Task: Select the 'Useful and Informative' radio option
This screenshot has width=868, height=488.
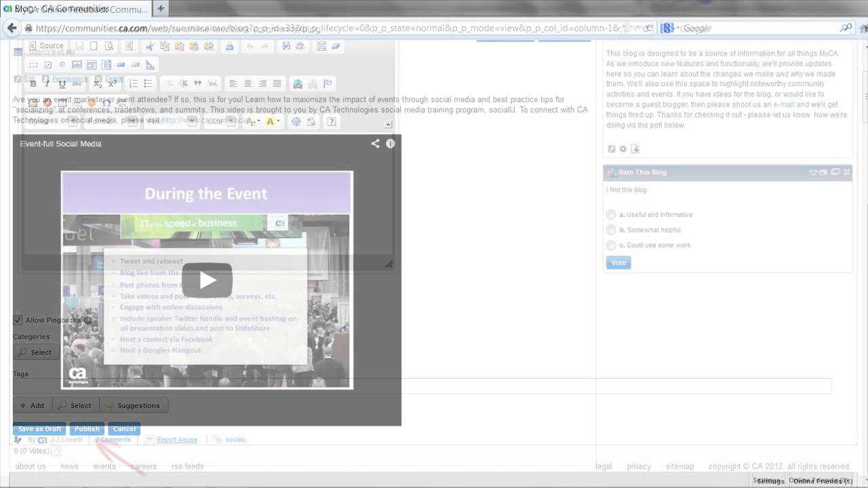Action: coord(611,215)
